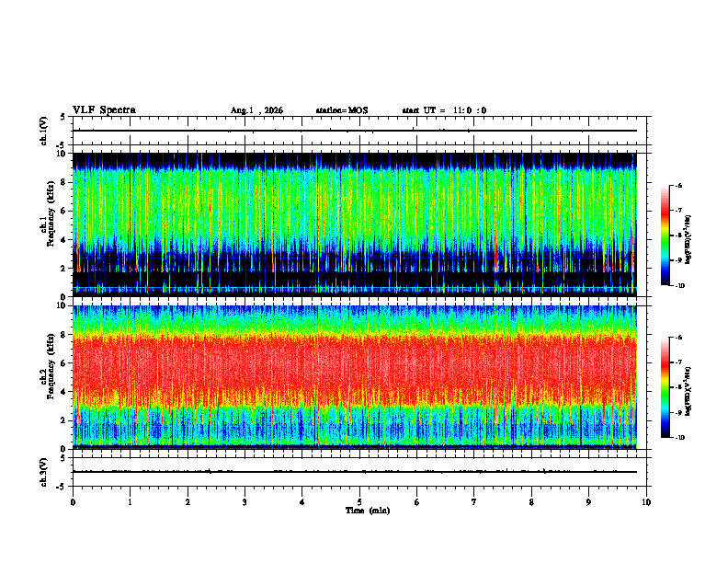Screen dimensions: 728x563
Task: Click the station=MOS label
Action: [x=342, y=110]
